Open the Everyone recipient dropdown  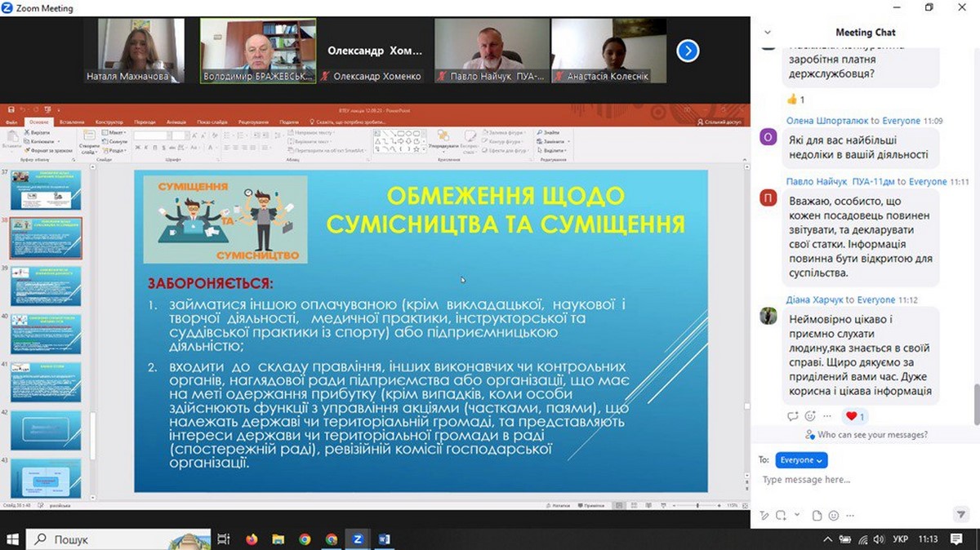tap(801, 460)
